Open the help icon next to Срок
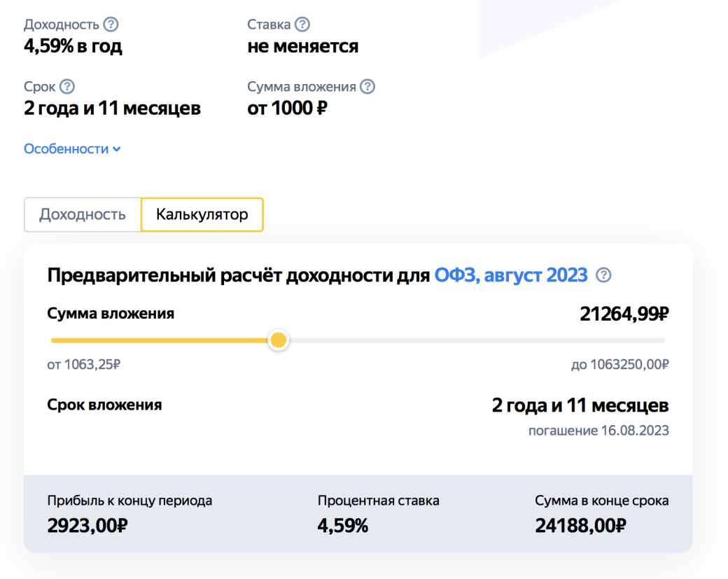Image resolution: width=728 pixels, height=579 pixels. tap(67, 86)
